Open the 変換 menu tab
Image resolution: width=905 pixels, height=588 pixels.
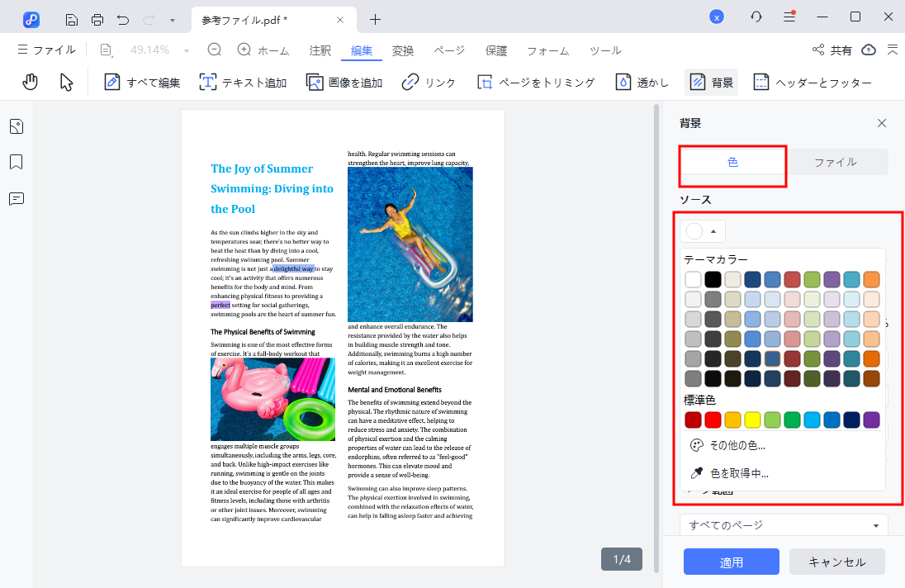[x=403, y=50]
